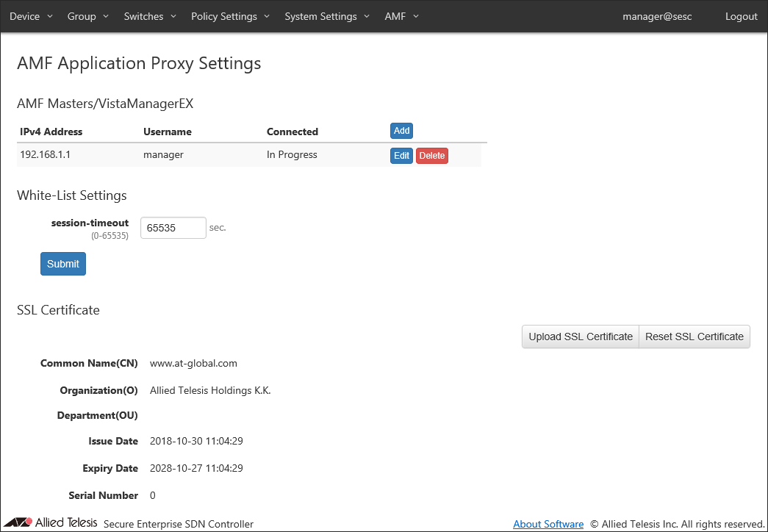Click the manager@sesc user account link

tap(657, 16)
